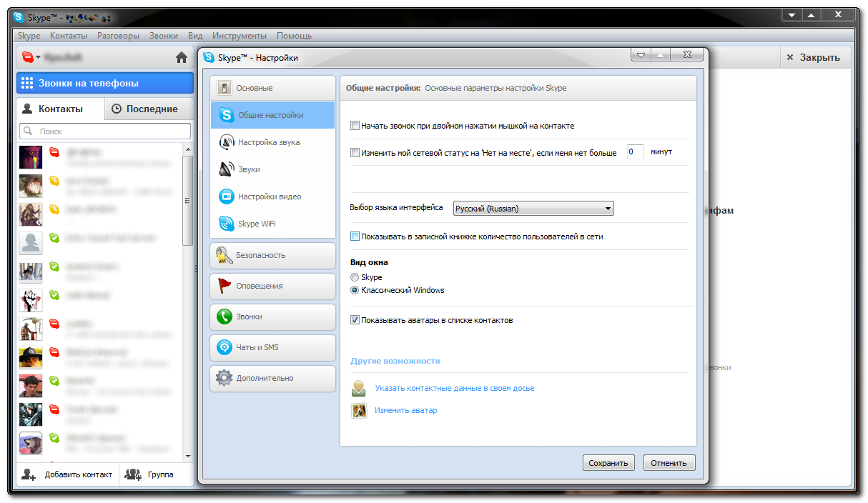Expand the Безопасность section
The image size is (868, 503).
click(x=272, y=255)
